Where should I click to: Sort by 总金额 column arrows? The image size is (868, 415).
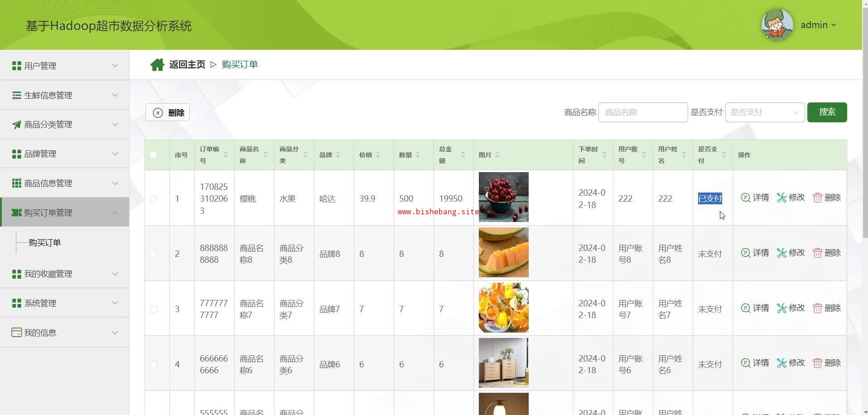(x=463, y=155)
